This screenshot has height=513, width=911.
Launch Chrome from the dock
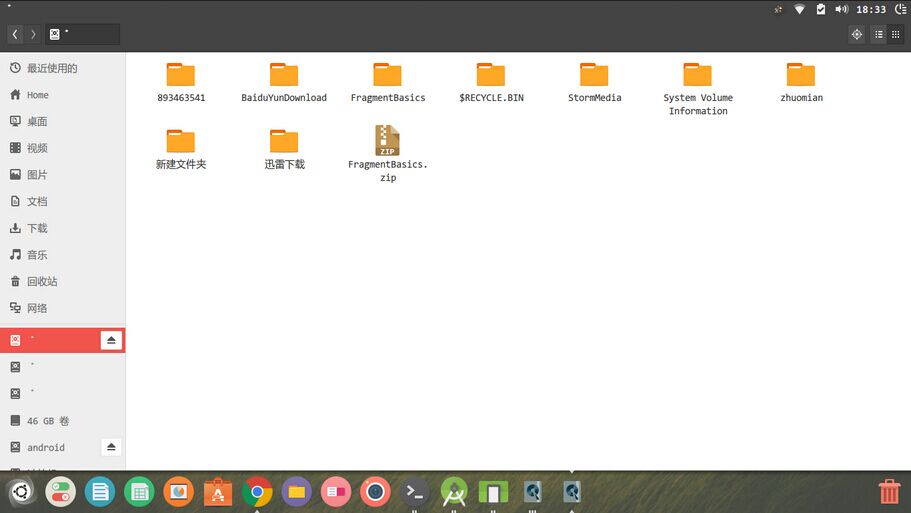[257, 492]
